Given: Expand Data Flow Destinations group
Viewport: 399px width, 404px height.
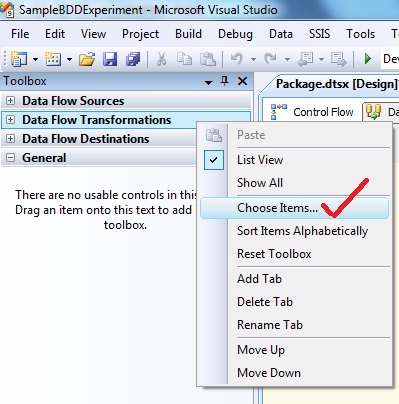Looking at the screenshot, I should 11,139.
